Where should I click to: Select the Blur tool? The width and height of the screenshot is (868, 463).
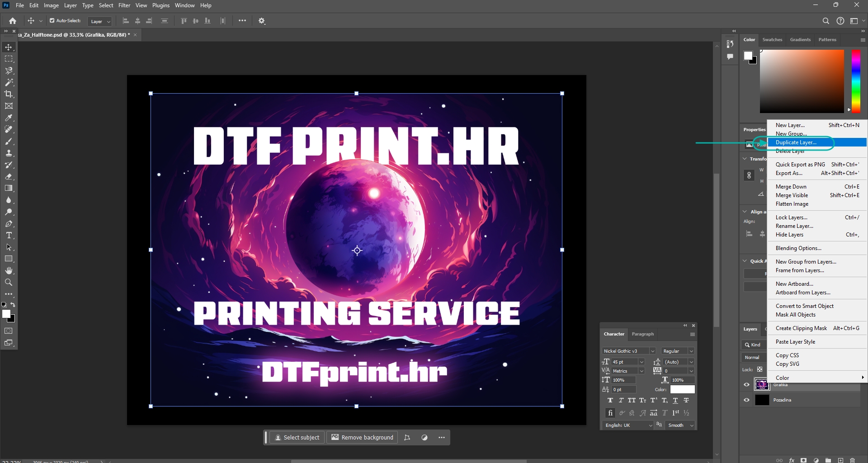[9, 200]
